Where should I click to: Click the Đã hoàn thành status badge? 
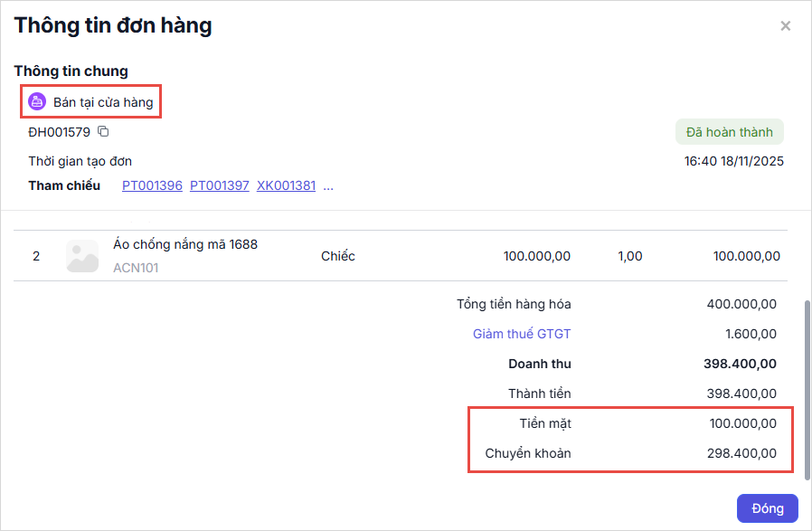tap(729, 132)
